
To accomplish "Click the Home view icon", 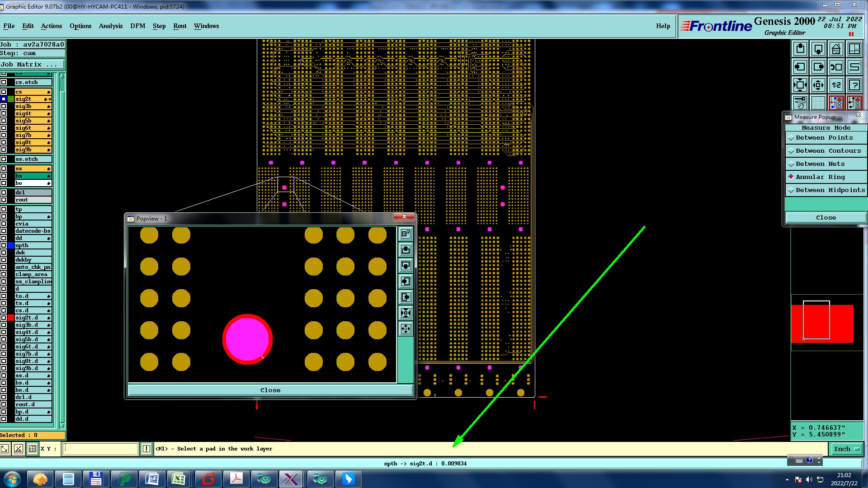I will point(836,49).
